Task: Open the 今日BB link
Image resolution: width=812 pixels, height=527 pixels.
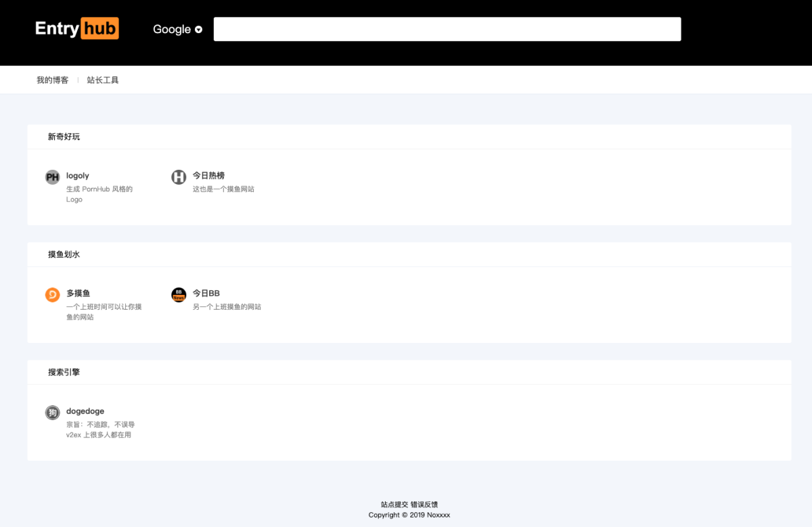Action: [x=206, y=294]
